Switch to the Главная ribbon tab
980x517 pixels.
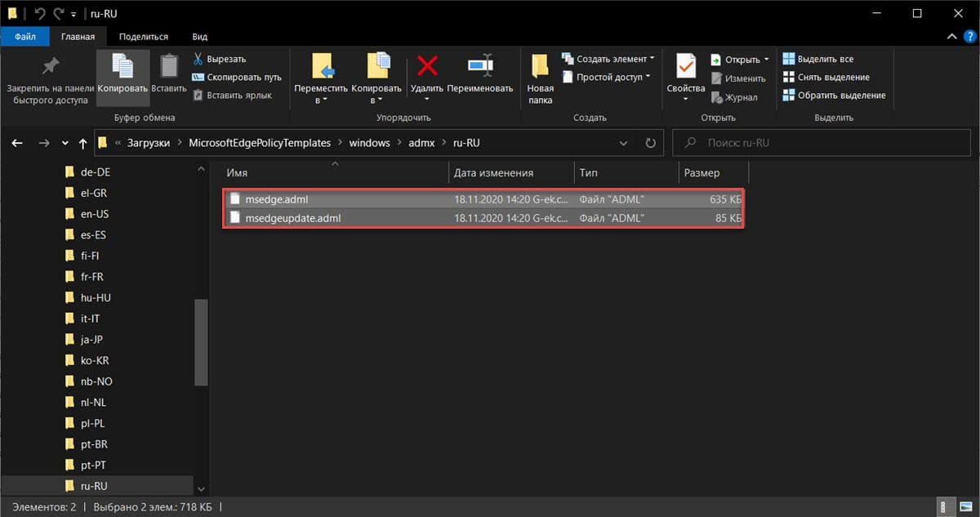pos(78,36)
